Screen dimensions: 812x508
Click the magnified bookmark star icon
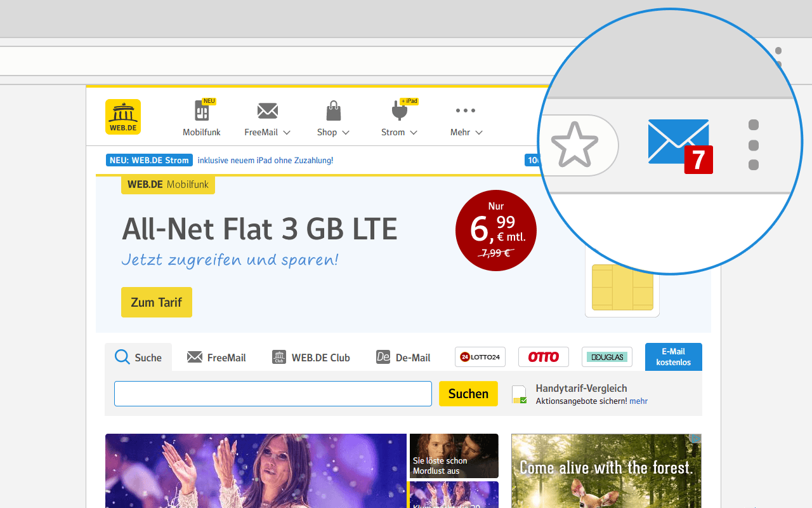point(575,145)
